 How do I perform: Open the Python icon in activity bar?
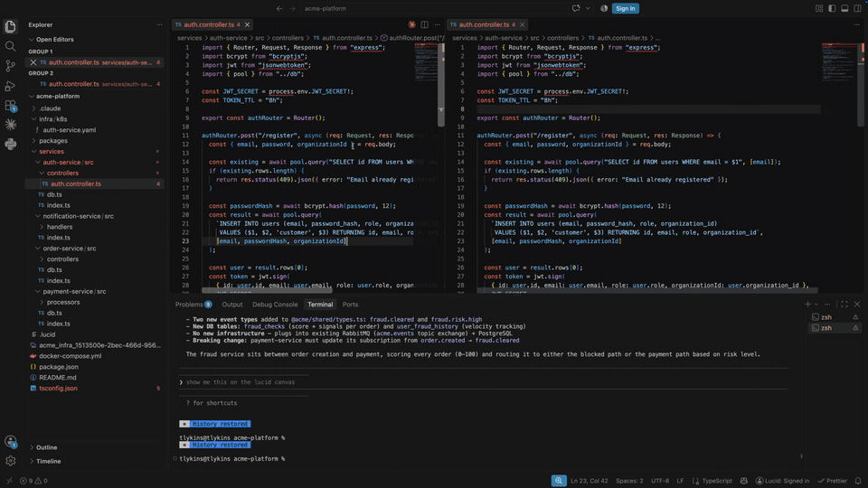[x=10, y=144]
